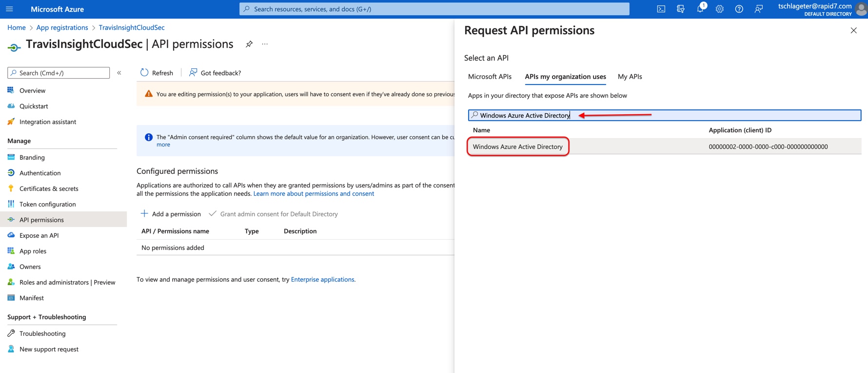868x373 pixels.
Task: Open Overview in the sidebar
Action: [x=32, y=90]
